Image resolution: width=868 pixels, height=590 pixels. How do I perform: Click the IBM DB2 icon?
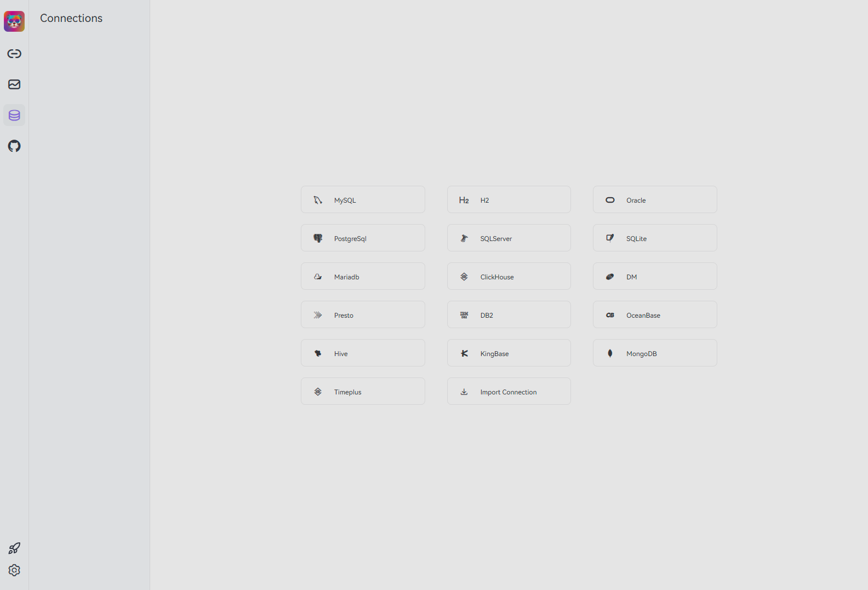coord(464,315)
